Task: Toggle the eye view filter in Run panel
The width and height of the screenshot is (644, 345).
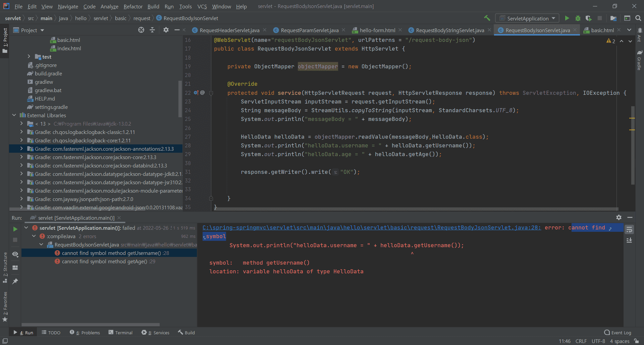Action: pos(15,254)
